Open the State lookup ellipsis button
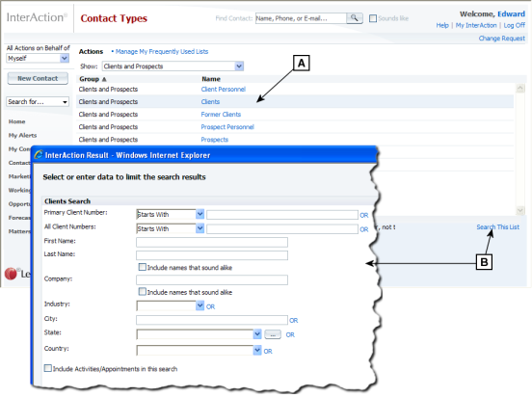The image size is (532, 397). [273, 334]
